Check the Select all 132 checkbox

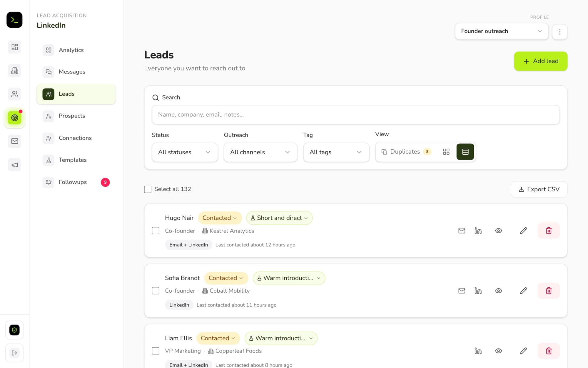(148, 189)
